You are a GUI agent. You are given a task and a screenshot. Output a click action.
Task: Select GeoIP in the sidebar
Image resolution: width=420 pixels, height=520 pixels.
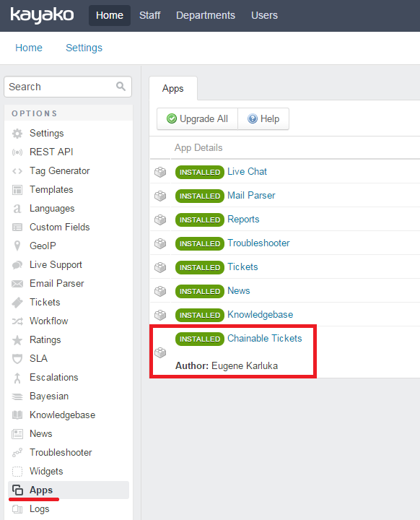(x=43, y=246)
